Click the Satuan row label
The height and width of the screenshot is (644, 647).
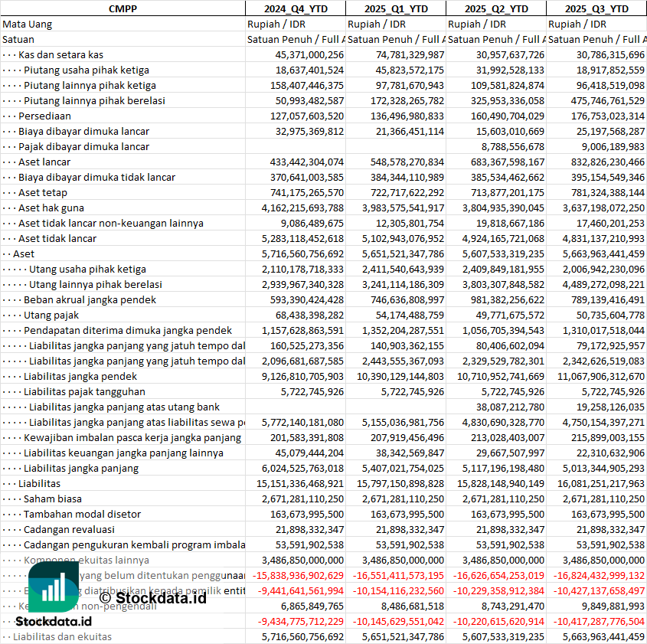click(18, 40)
